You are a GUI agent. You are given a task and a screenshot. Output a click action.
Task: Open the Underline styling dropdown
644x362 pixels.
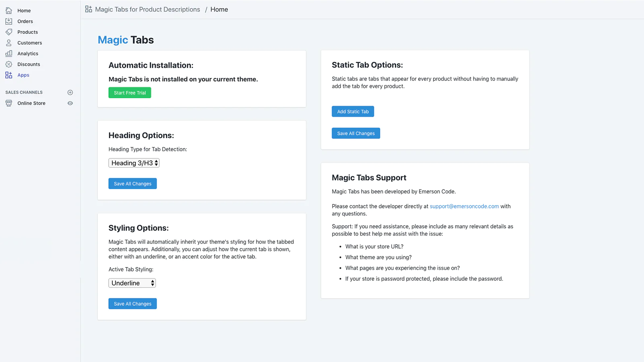point(132,283)
